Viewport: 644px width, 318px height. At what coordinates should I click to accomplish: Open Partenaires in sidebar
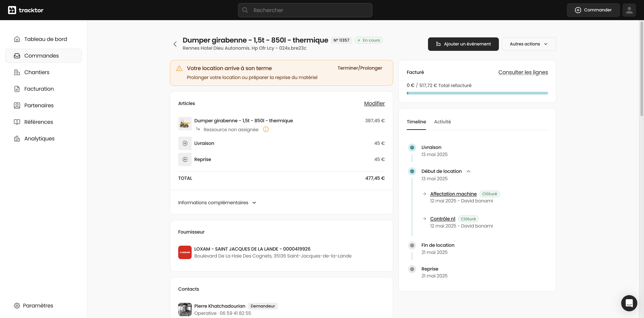pyautogui.click(x=44, y=105)
